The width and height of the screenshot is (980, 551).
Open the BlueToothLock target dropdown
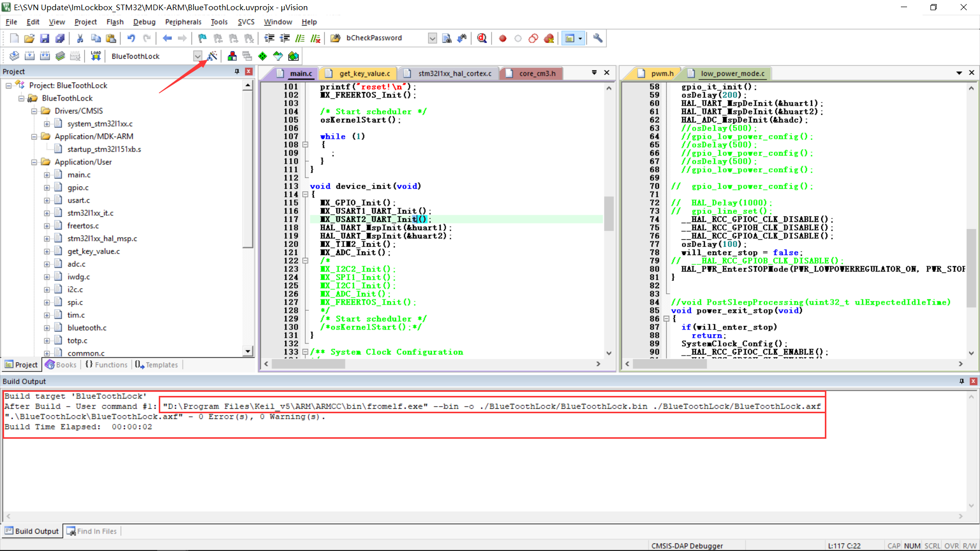(198, 56)
